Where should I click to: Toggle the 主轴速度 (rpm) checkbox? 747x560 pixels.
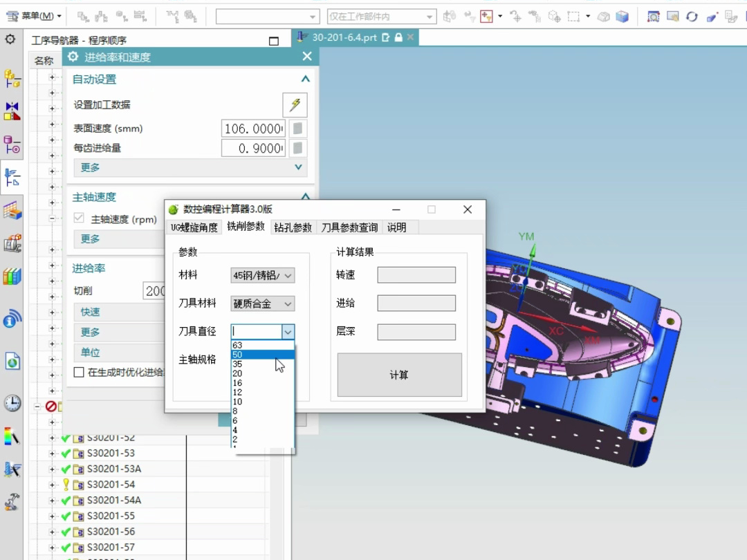point(79,218)
